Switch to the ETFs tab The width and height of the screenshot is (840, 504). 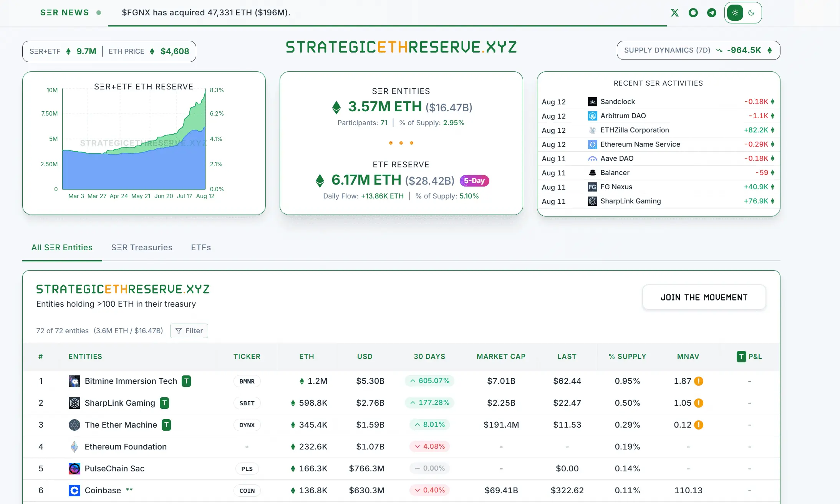coord(201,248)
